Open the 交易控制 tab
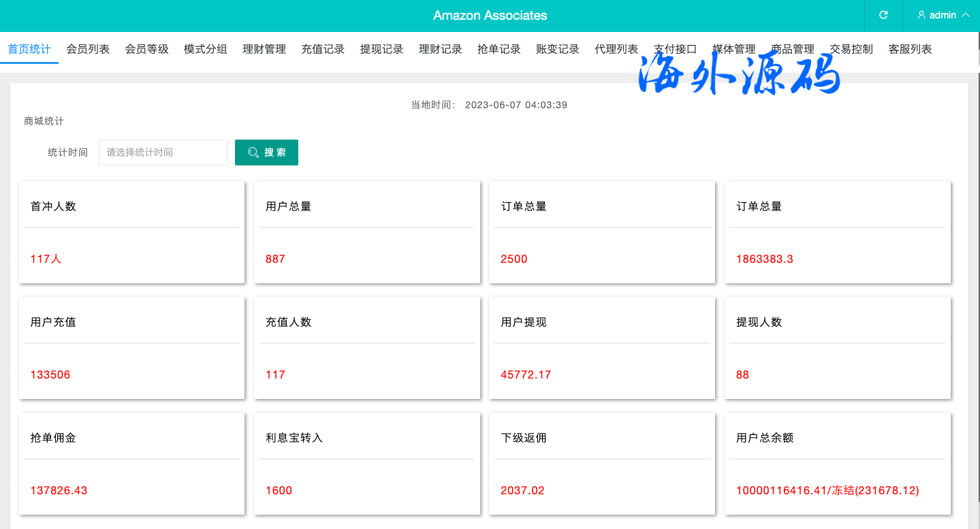 pyautogui.click(x=851, y=49)
